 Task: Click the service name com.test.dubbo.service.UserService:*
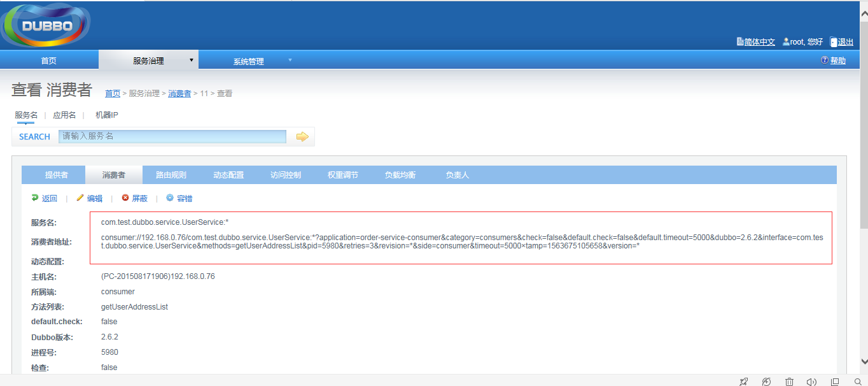click(x=165, y=222)
